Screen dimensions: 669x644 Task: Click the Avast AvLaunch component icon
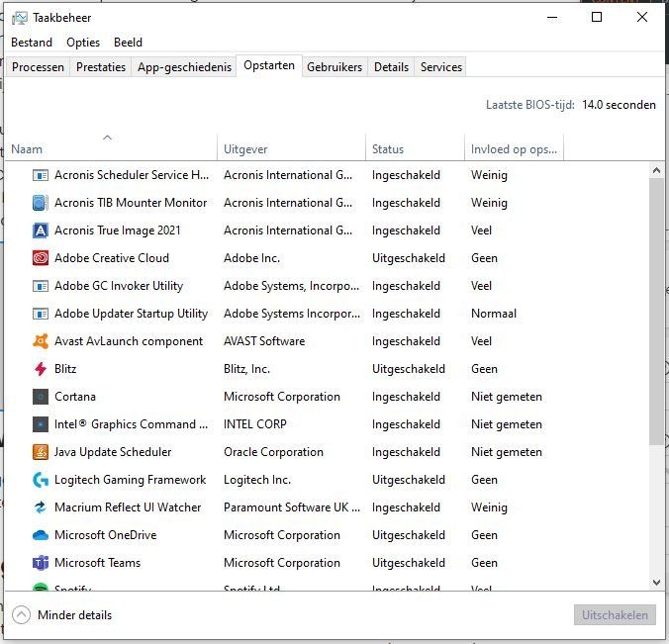coord(41,341)
